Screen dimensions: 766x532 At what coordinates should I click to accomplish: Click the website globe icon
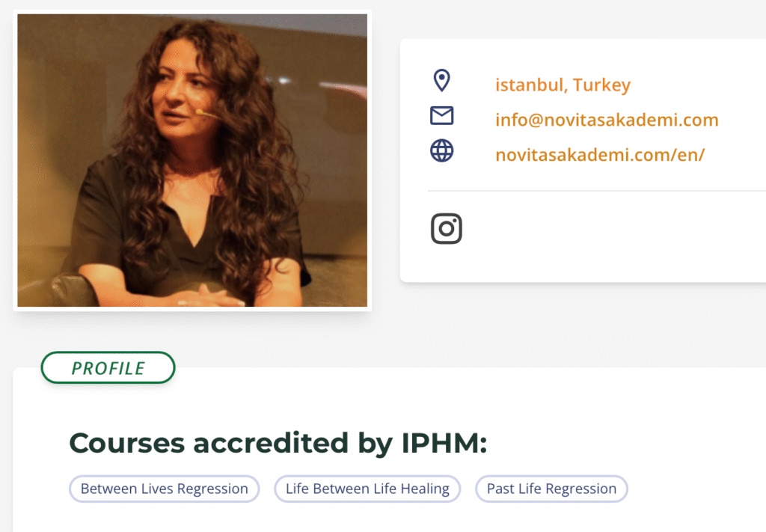coord(441,150)
